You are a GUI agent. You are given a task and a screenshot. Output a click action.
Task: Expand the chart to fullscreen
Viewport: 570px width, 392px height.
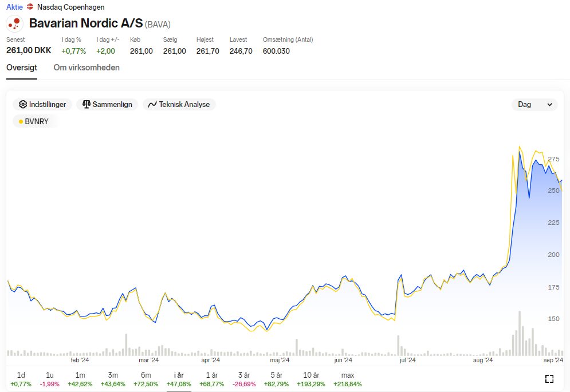pyautogui.click(x=549, y=379)
